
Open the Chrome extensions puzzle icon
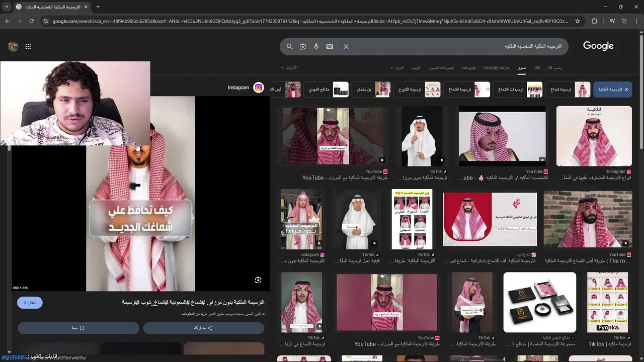pyautogui.click(x=595, y=21)
